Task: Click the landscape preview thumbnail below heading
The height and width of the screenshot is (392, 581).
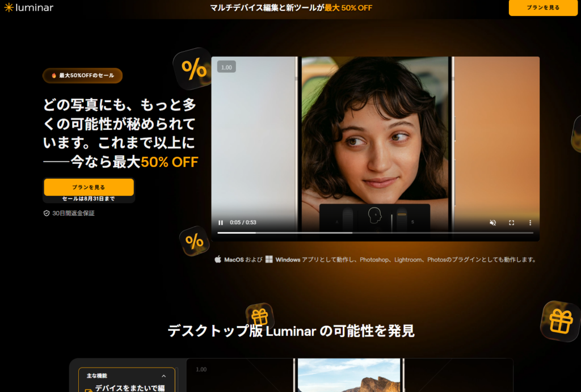Action: pos(349,375)
